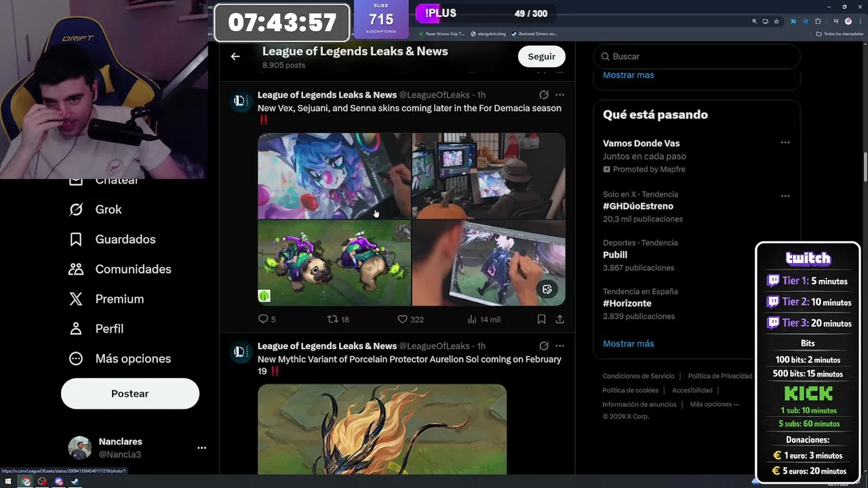Go back with the arrow beside the profile title
The width and height of the screenshot is (868, 488).
coord(235,56)
